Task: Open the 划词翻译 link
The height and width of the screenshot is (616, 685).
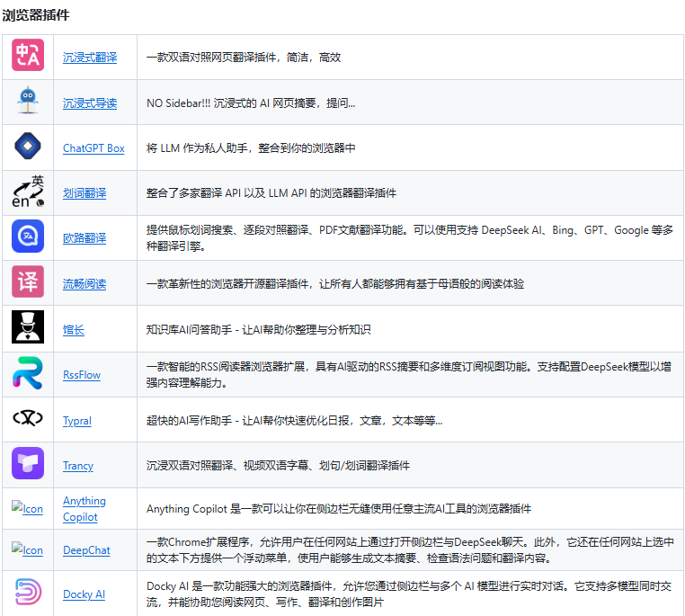Action: pyautogui.click(x=85, y=193)
